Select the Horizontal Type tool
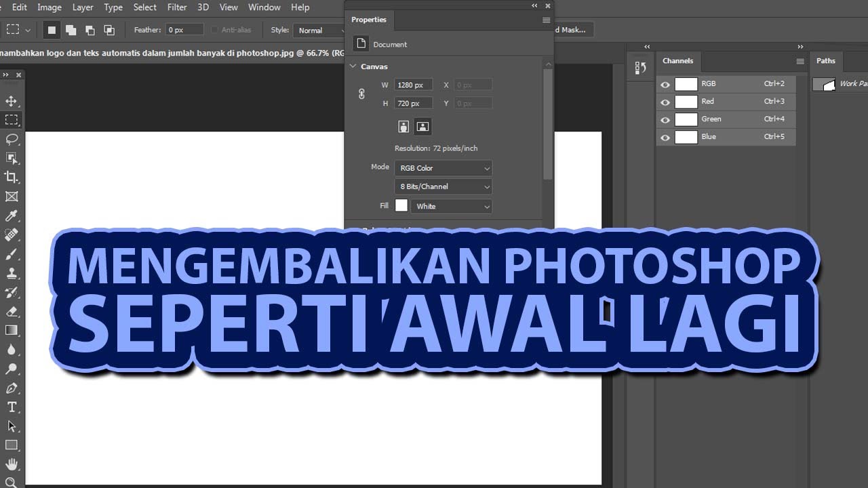This screenshot has height=488, width=868. [12, 407]
